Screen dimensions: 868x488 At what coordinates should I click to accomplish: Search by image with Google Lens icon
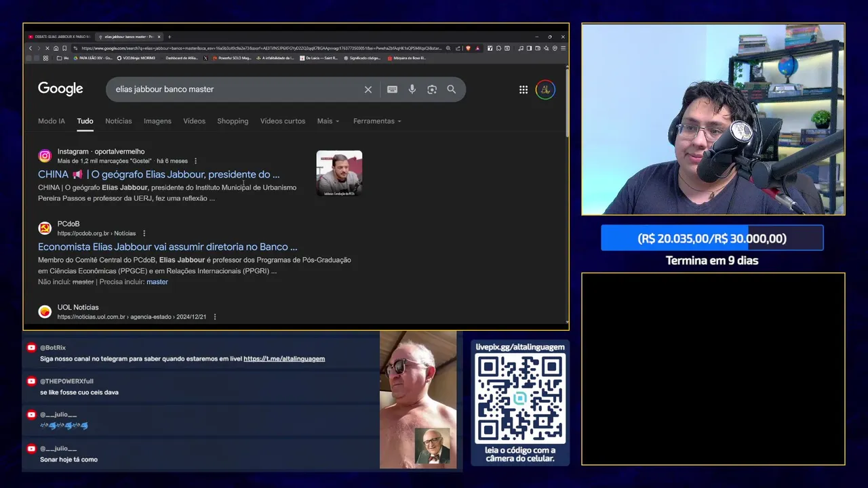432,89
